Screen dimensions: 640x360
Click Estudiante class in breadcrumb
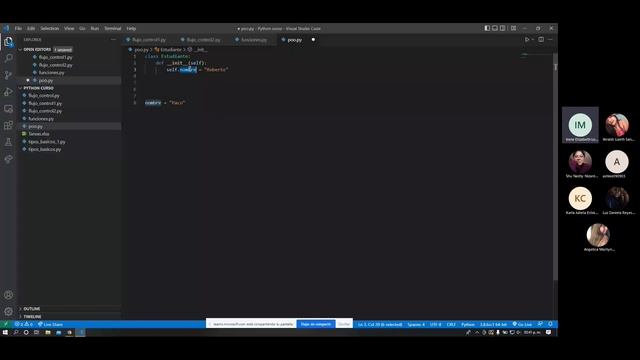pyautogui.click(x=171, y=49)
